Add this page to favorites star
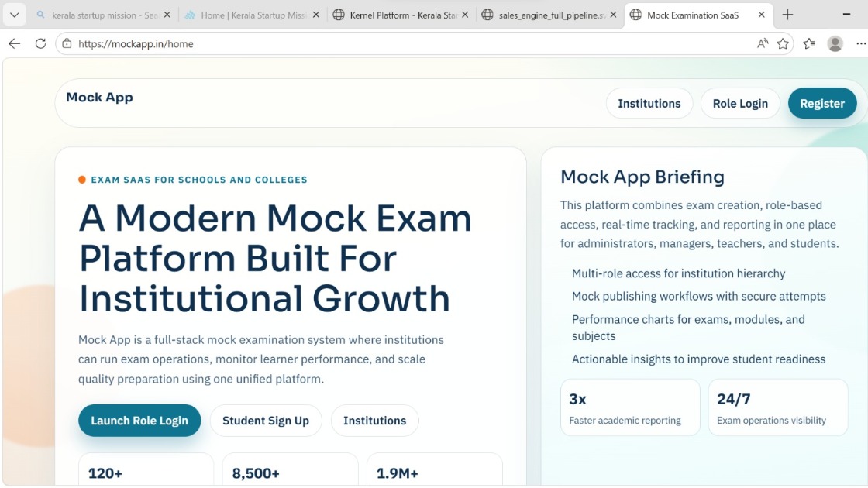The height and width of the screenshot is (488, 868). point(783,44)
